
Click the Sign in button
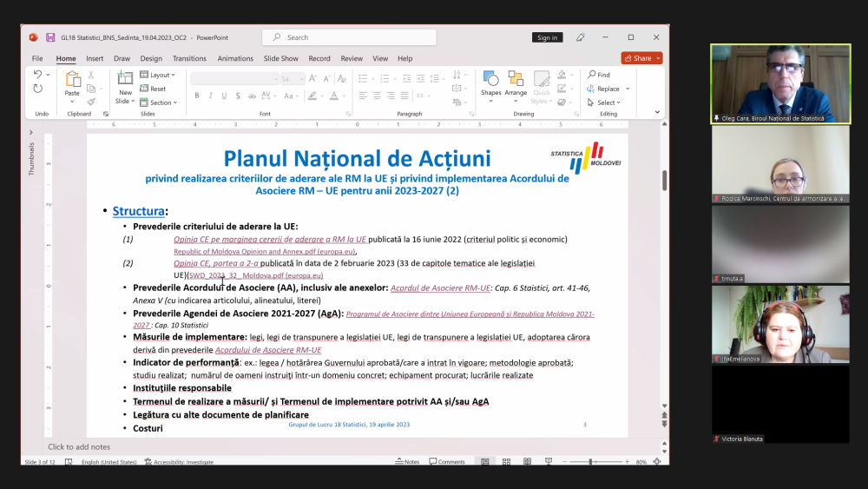pos(547,37)
